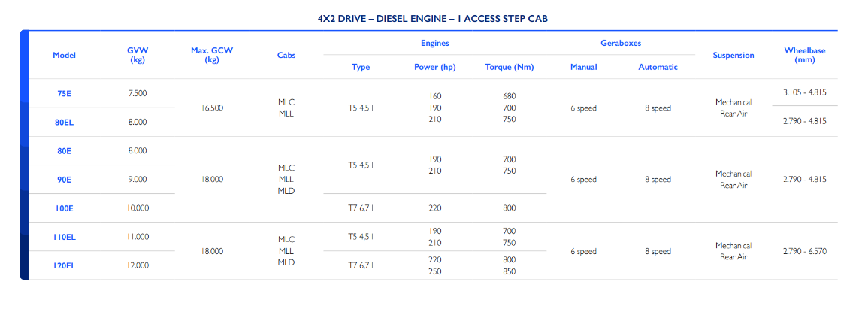Image resolution: width=868 pixels, height=309 pixels.
Task: Click the 75E model name
Action: (64, 93)
